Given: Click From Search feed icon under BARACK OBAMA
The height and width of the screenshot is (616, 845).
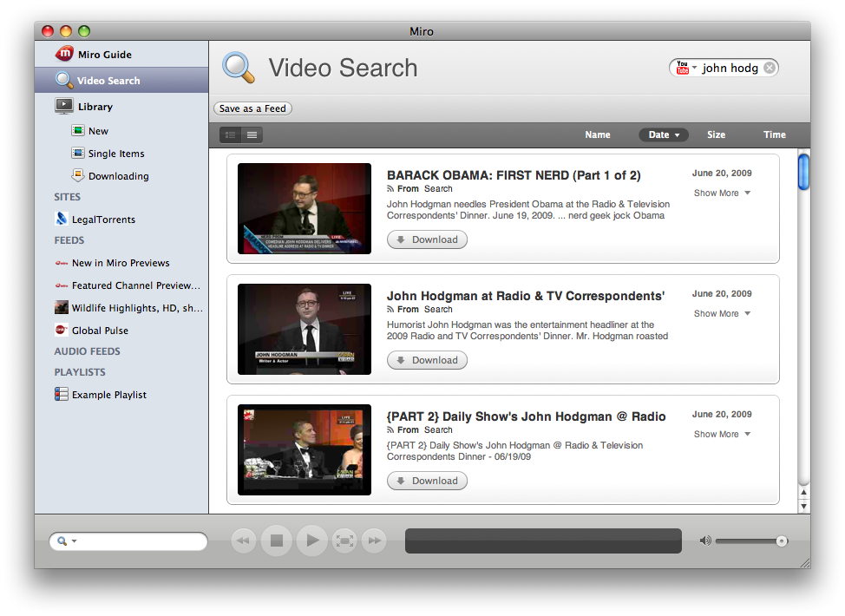Looking at the screenshot, I should tap(390, 188).
